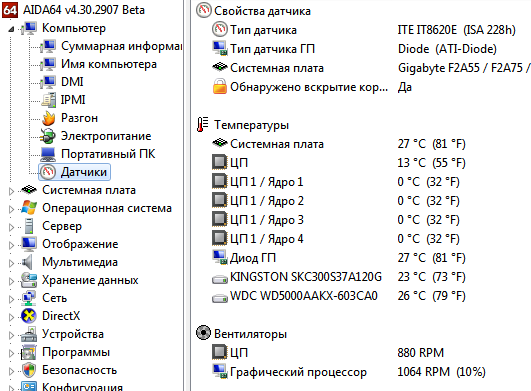This screenshot has height=391, width=531.
Task: Select the KINGSTON SKC300S37A120G row
Action: (x=339, y=277)
